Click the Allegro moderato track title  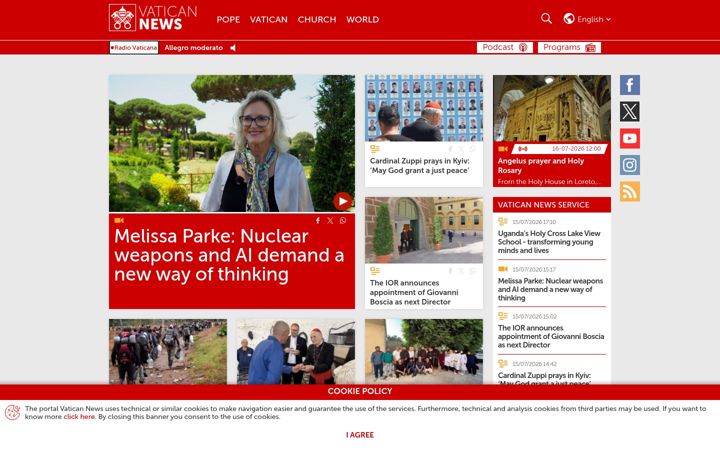pos(194,48)
